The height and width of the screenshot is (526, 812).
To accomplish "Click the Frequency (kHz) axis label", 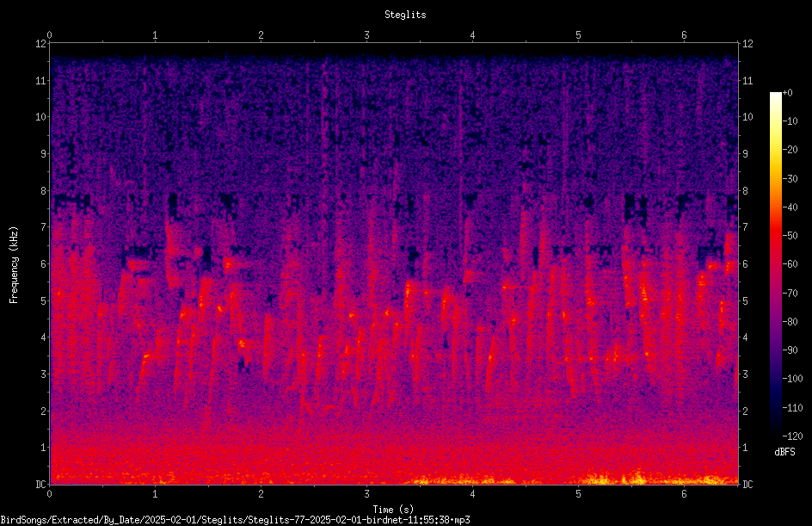I will coord(14,264).
